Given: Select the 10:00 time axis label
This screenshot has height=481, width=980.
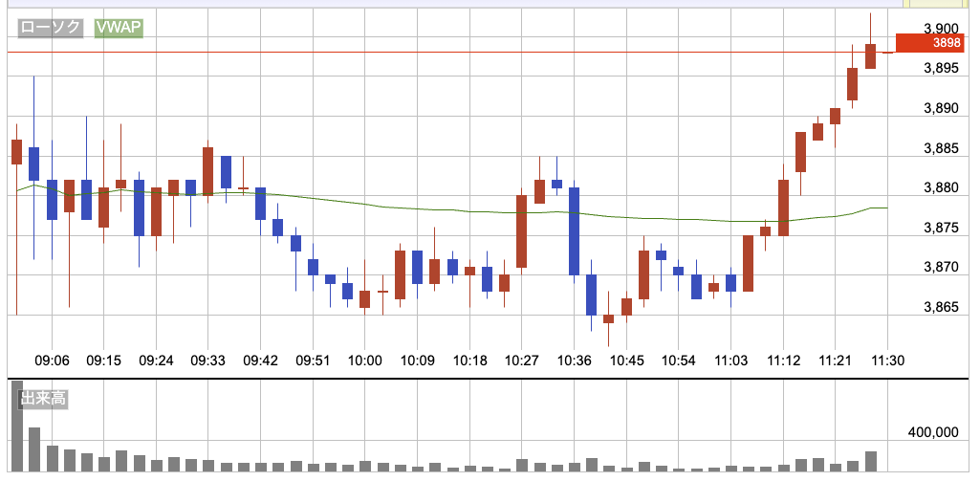Looking at the screenshot, I should (365, 361).
